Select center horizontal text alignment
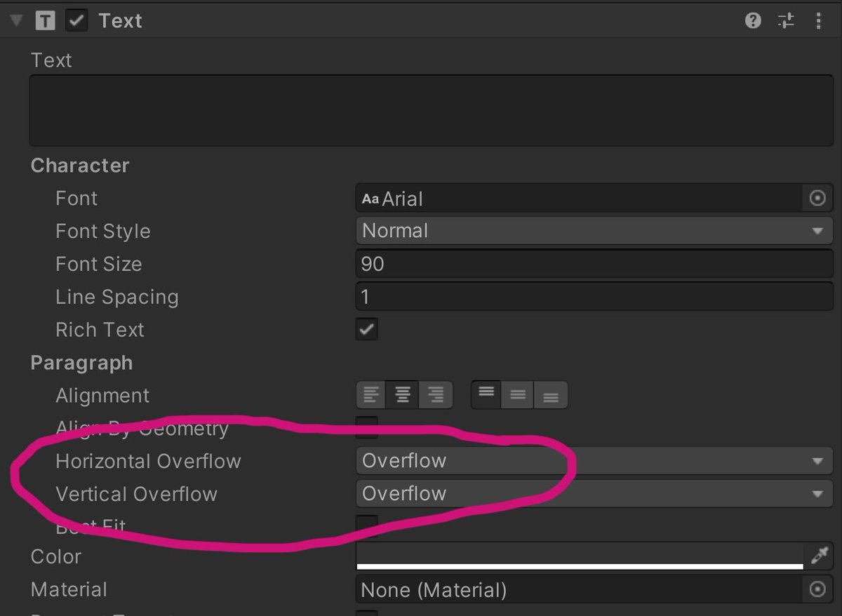842x616 pixels. (403, 394)
